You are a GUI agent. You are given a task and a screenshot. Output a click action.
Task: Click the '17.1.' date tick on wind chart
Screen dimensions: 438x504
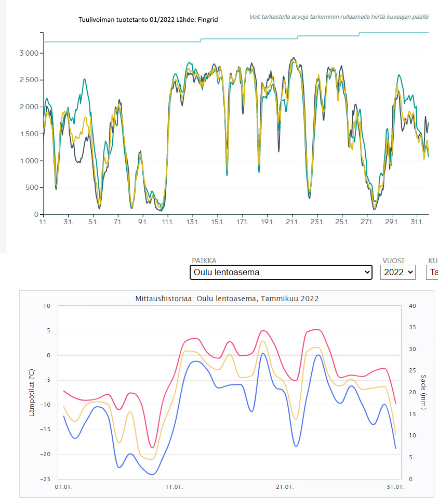pos(243,222)
